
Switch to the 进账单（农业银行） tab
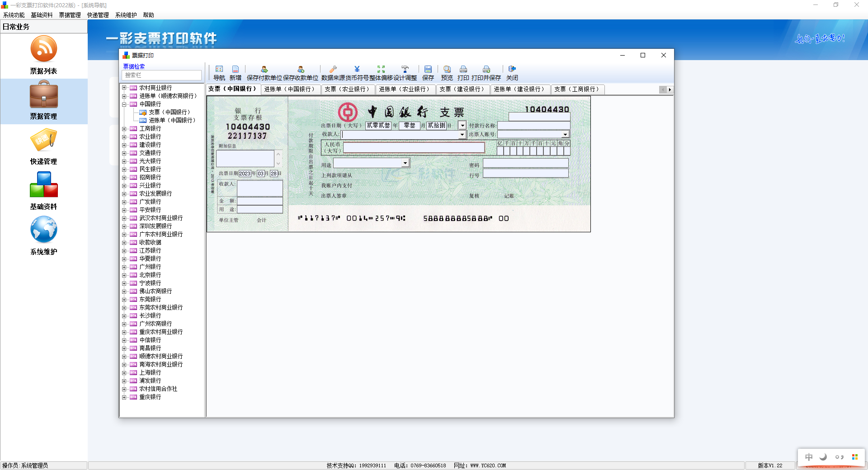coord(405,89)
